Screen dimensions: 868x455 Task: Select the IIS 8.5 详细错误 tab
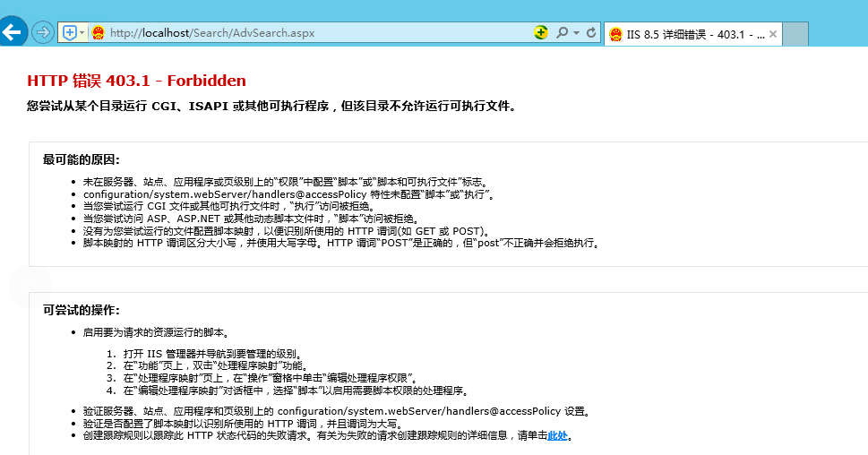tap(694, 34)
